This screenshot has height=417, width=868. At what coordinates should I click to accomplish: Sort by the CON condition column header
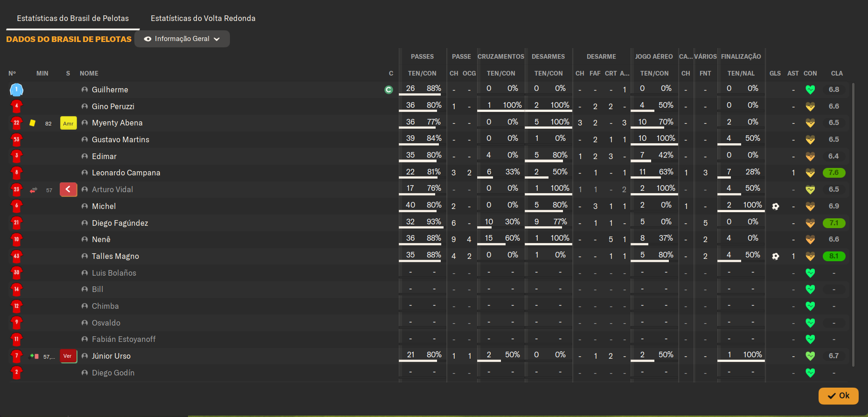click(810, 73)
